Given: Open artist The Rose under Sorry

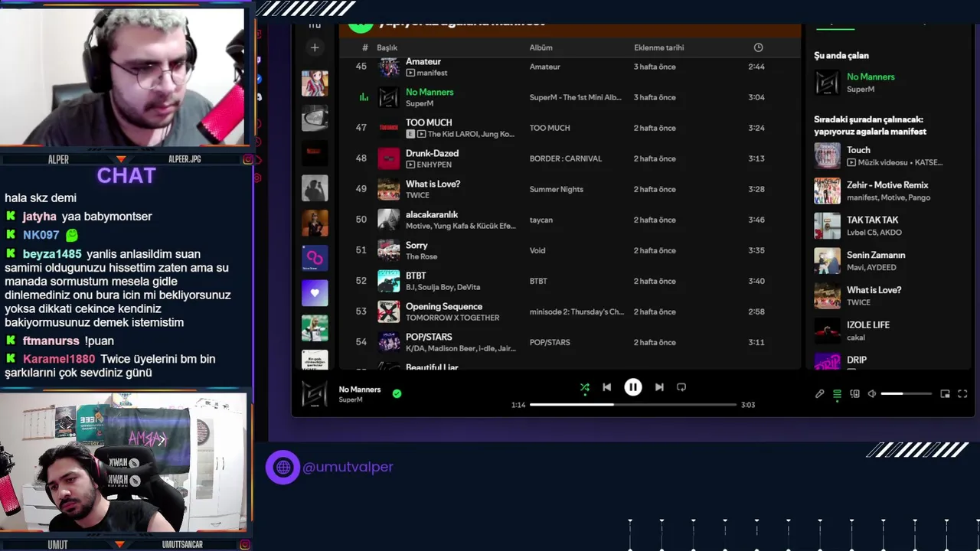Looking at the screenshot, I should pyautogui.click(x=421, y=256).
